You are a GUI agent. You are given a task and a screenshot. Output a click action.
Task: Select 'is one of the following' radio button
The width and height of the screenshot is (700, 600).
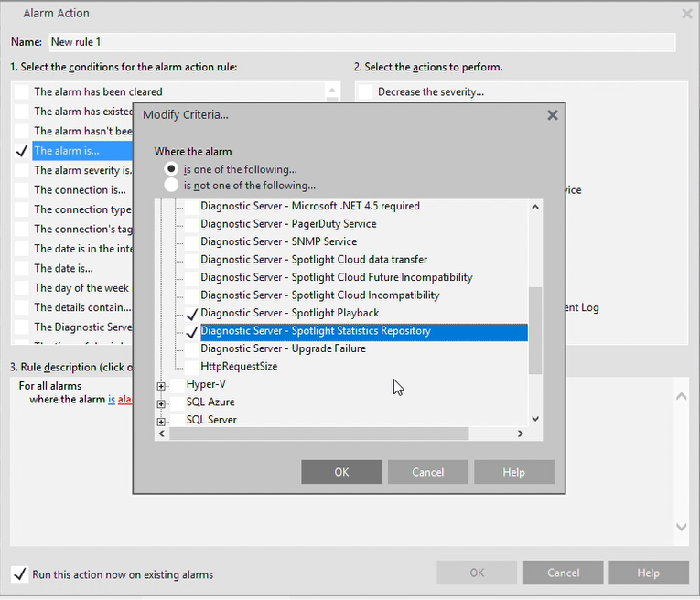(x=171, y=169)
